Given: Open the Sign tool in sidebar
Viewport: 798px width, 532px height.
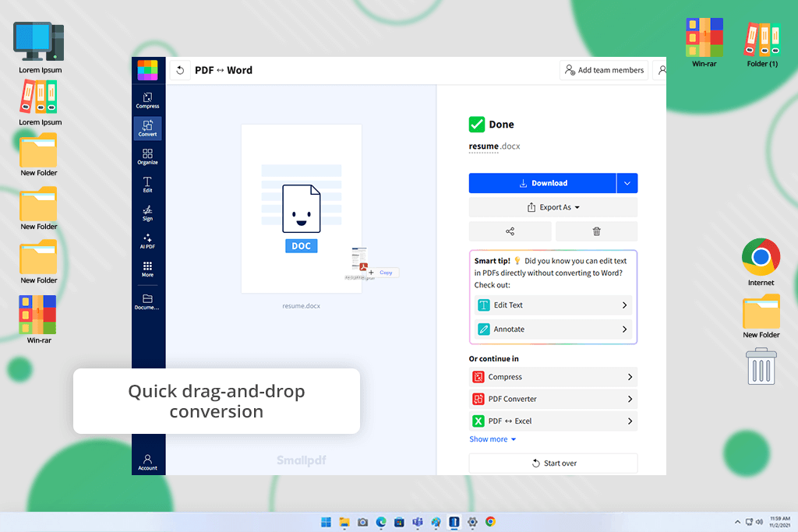Looking at the screenshot, I should 147,213.
